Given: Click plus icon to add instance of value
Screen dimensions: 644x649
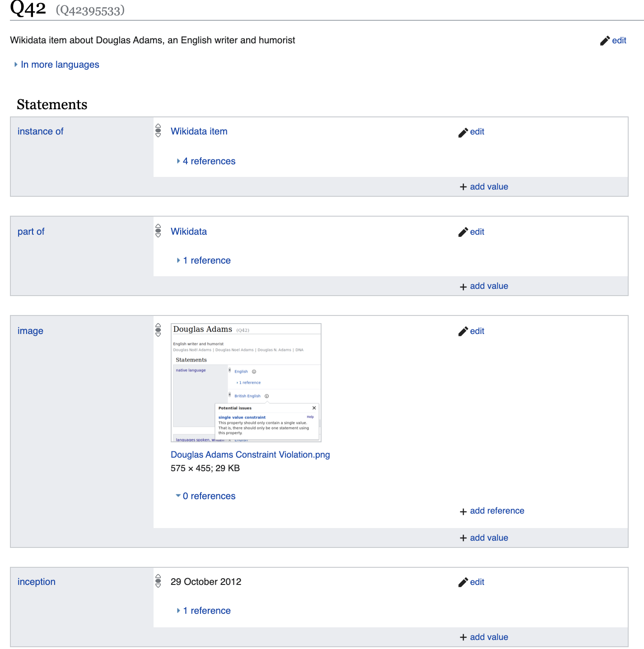Looking at the screenshot, I should 463,187.
